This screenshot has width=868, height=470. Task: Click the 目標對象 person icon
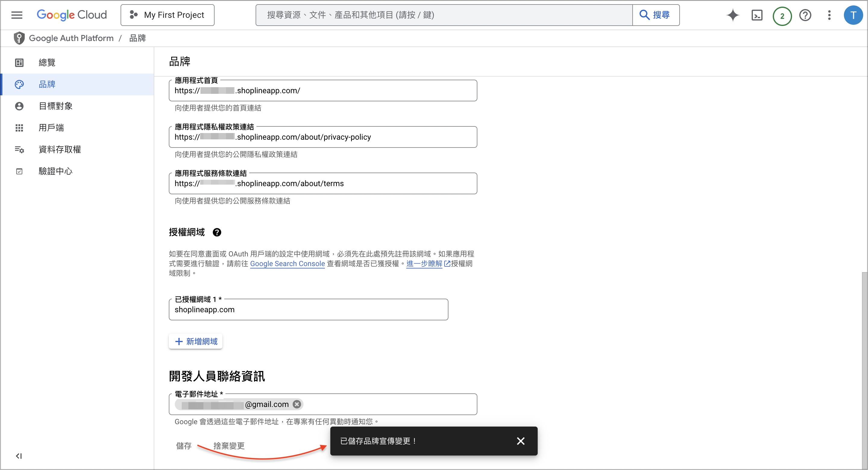pos(19,106)
